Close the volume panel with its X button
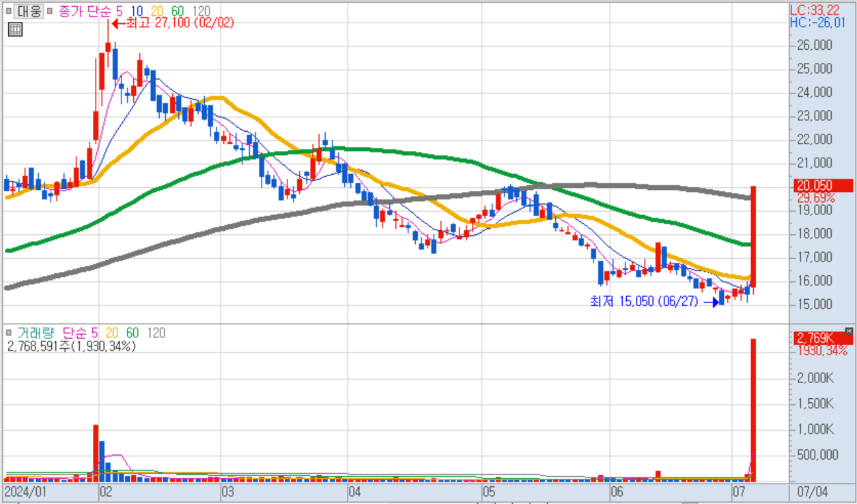The image size is (857, 504). [849, 331]
